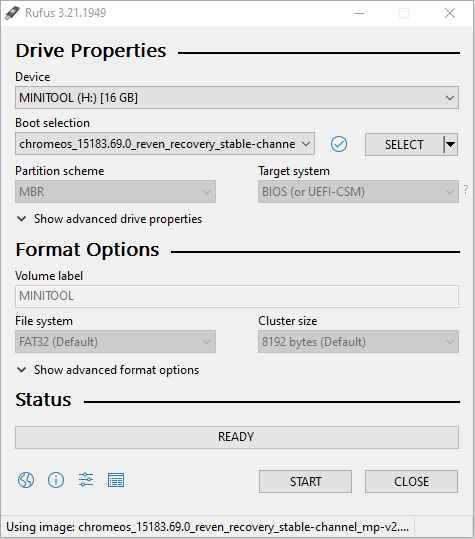Click the START button
475x539 pixels.
point(305,482)
